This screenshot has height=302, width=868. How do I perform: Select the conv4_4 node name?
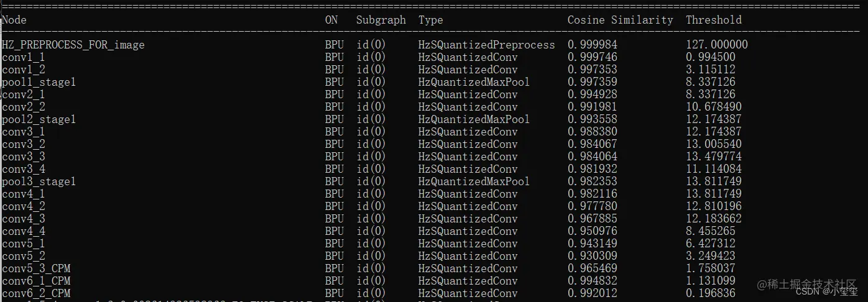24,231
